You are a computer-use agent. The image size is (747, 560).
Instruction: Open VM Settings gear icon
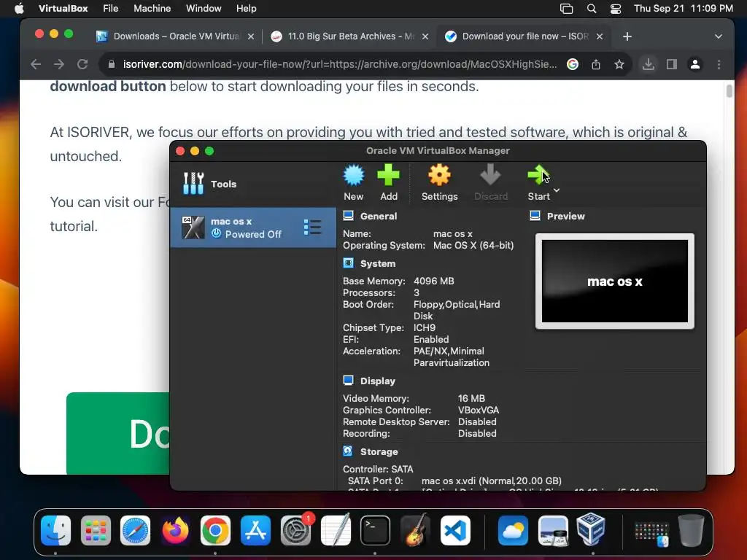pos(439,175)
